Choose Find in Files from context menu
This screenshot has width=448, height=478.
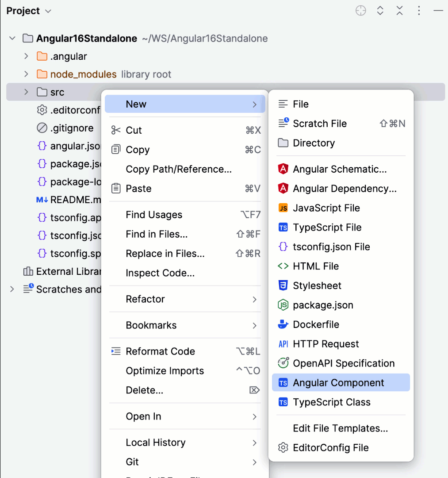coord(156,234)
